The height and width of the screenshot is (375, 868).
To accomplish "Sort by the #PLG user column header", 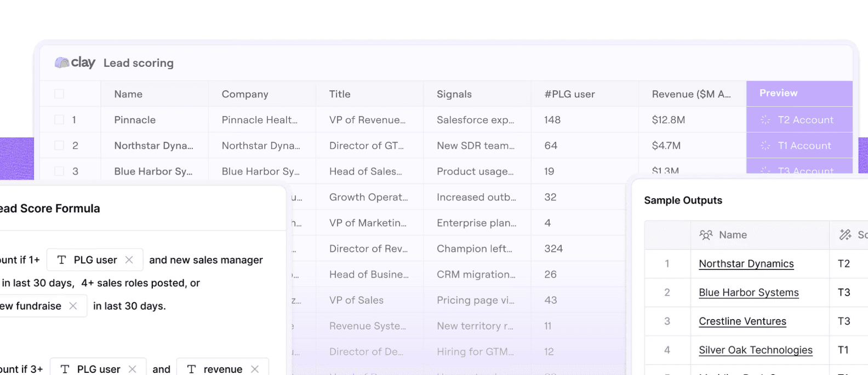I will [x=569, y=94].
